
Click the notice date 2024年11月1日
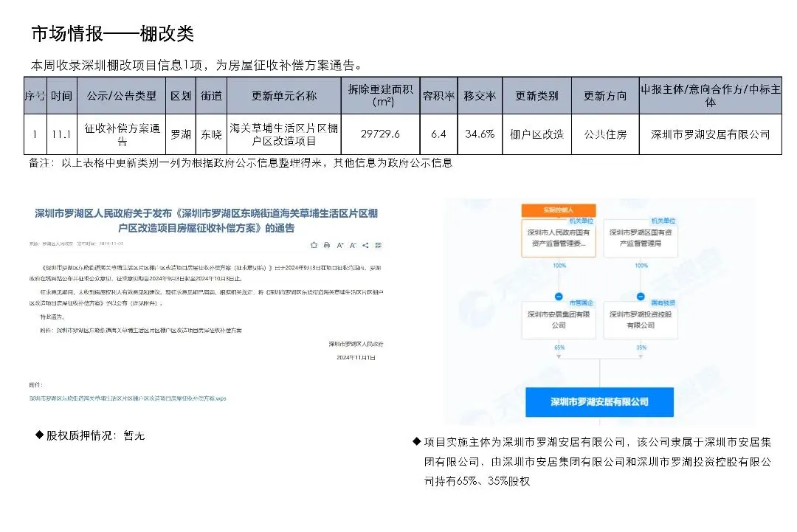click(356, 358)
